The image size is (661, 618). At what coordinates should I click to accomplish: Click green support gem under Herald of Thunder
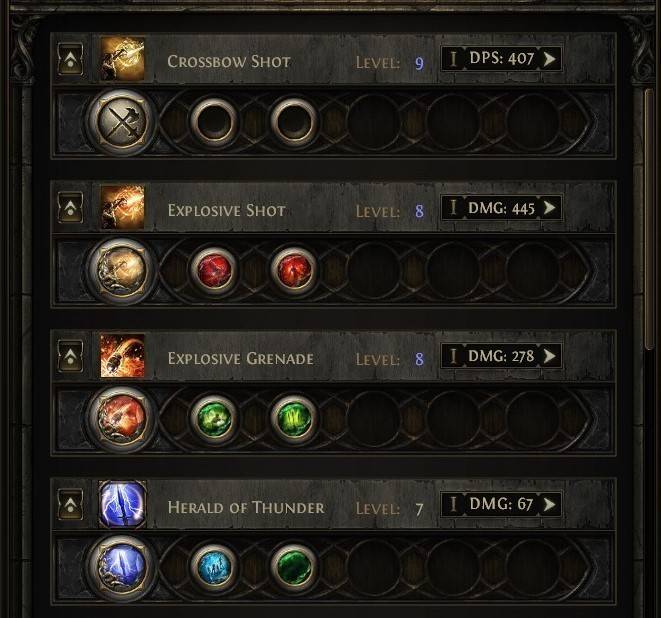click(294, 567)
